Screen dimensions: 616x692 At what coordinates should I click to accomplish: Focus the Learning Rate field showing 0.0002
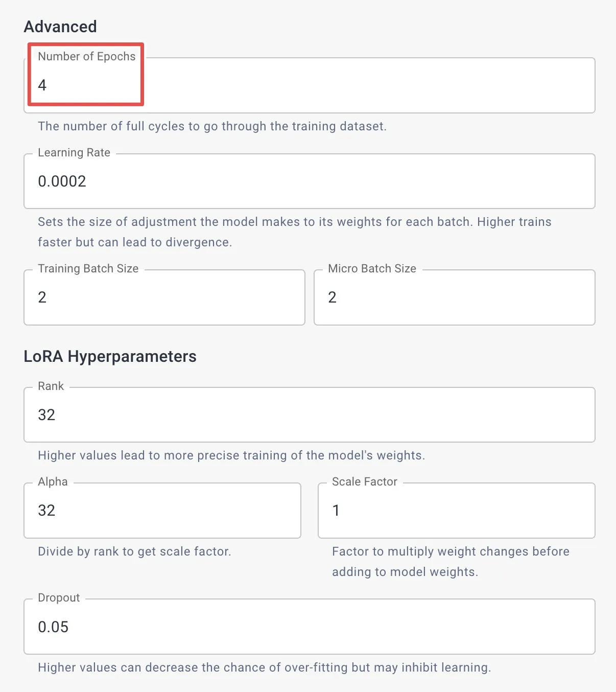310,181
